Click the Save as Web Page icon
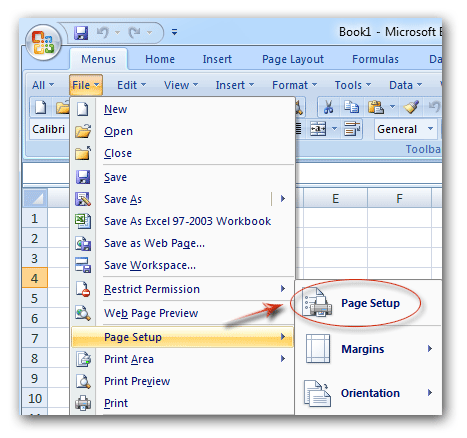 click(x=83, y=243)
